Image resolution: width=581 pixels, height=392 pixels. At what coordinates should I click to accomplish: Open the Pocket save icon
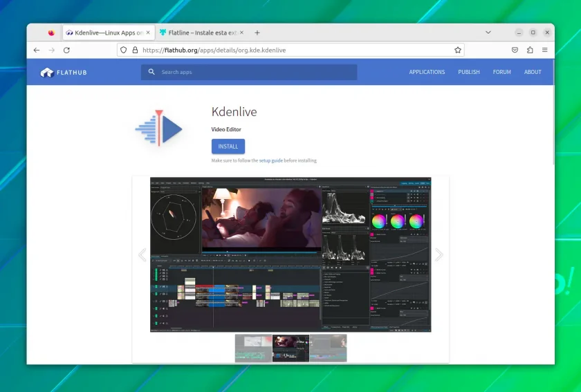[x=515, y=50]
